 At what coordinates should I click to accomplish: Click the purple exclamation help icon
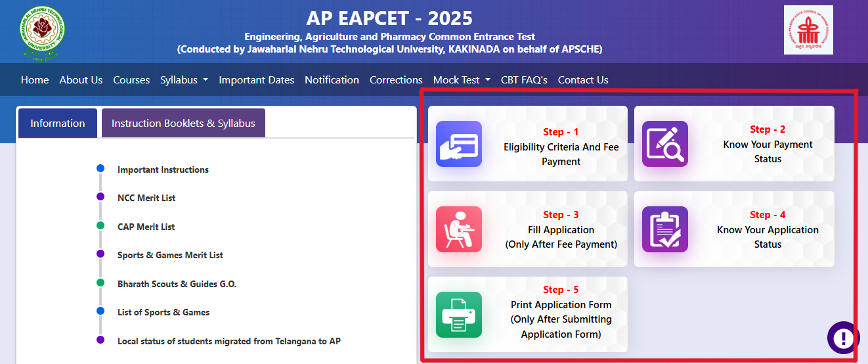[843, 338]
